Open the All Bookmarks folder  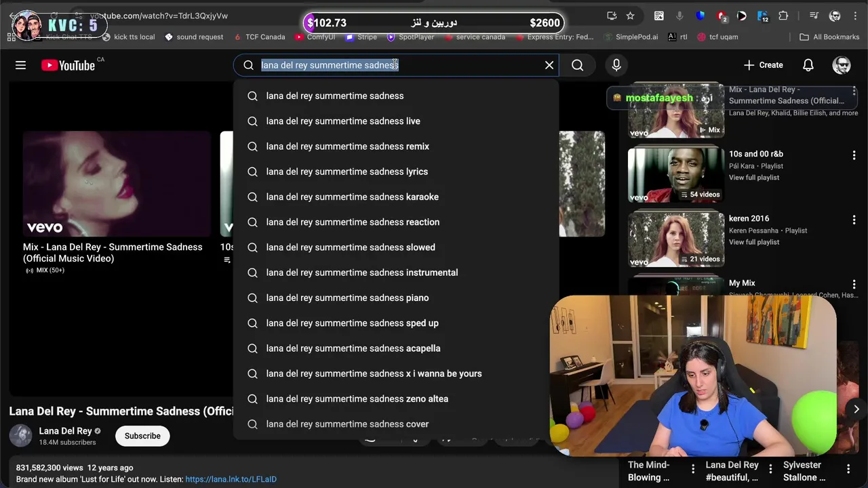(829, 37)
